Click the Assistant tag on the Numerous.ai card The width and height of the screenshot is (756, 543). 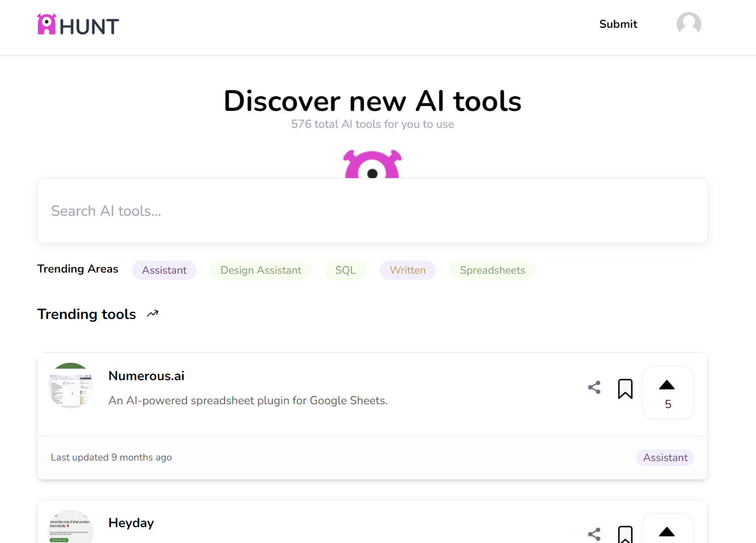coord(665,457)
